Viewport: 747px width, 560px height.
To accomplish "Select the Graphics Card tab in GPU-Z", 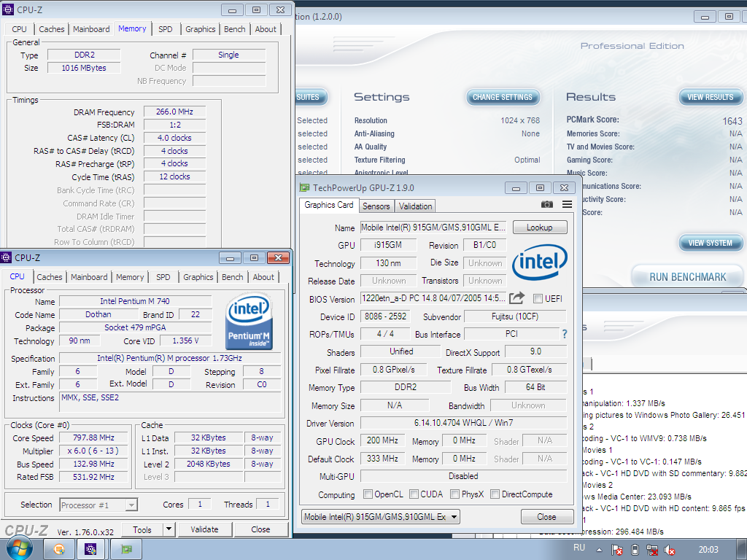I will coord(329,205).
